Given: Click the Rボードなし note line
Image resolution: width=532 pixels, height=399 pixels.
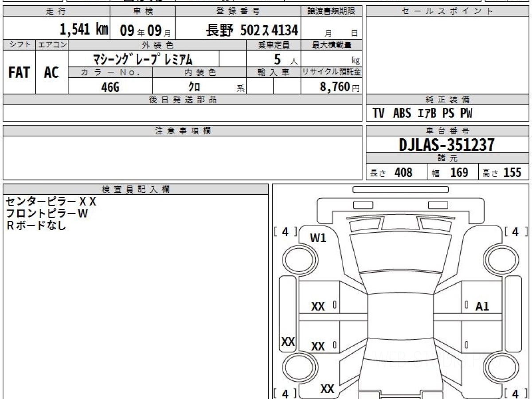Looking at the screenshot, I should (36, 225).
